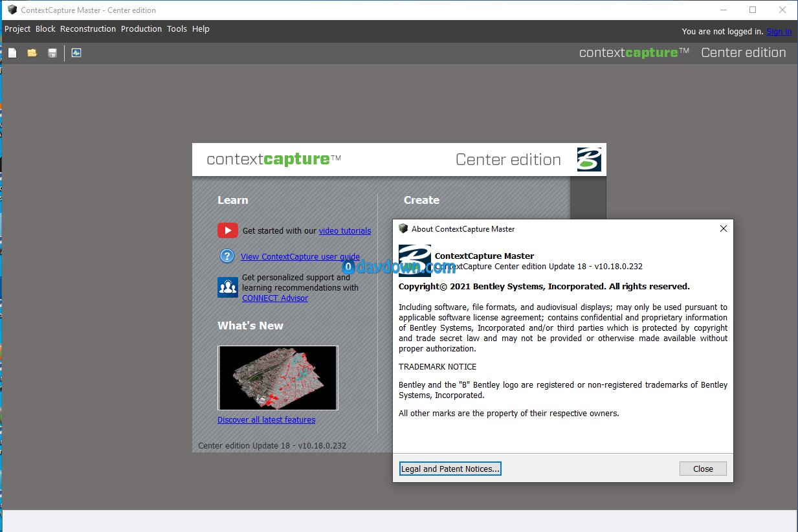
Task: Open the Block menu
Action: [x=45, y=29]
